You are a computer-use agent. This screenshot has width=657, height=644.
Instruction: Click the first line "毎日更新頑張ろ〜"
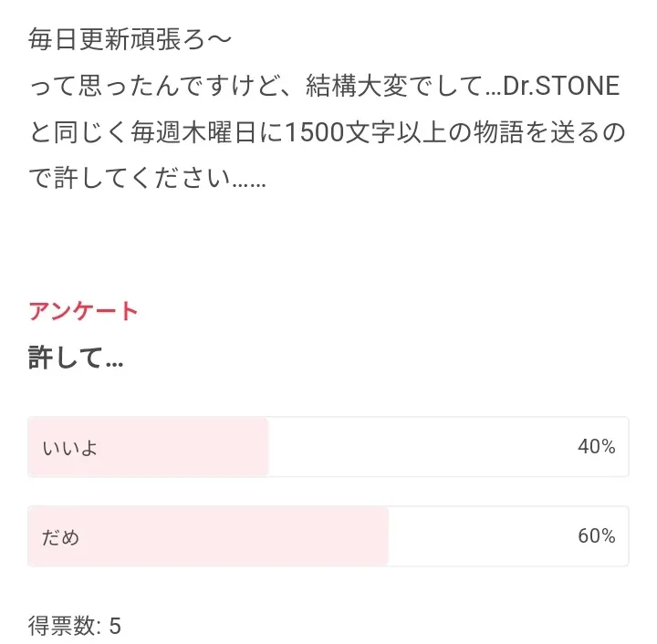point(130,40)
